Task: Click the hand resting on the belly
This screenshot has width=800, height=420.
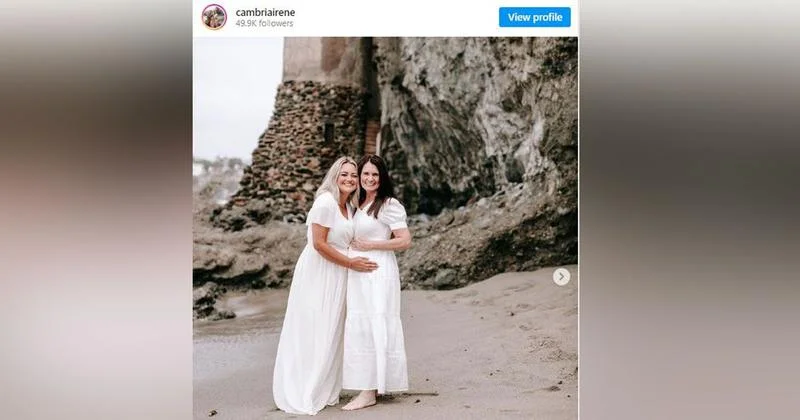Action: click(x=363, y=264)
